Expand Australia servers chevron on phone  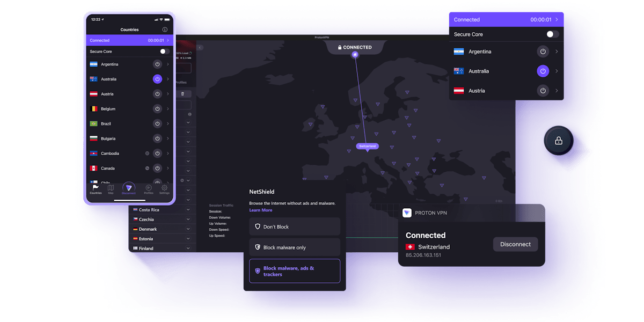coord(168,79)
